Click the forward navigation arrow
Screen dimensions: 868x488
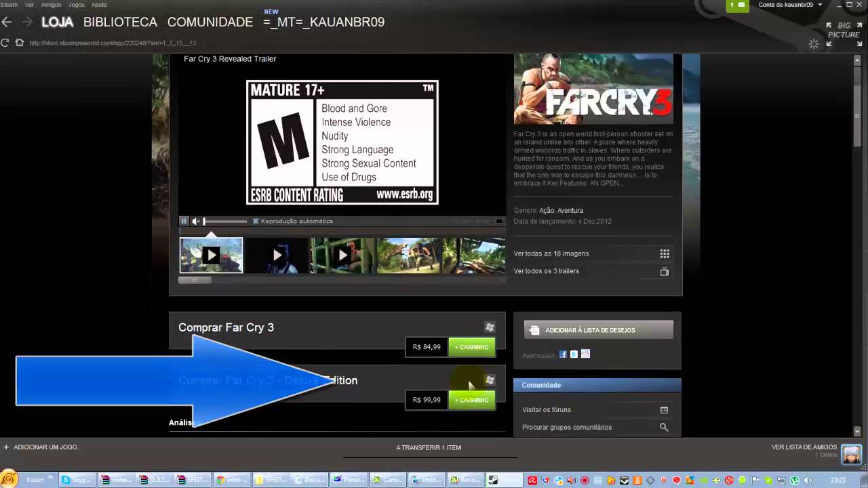pos(27,22)
